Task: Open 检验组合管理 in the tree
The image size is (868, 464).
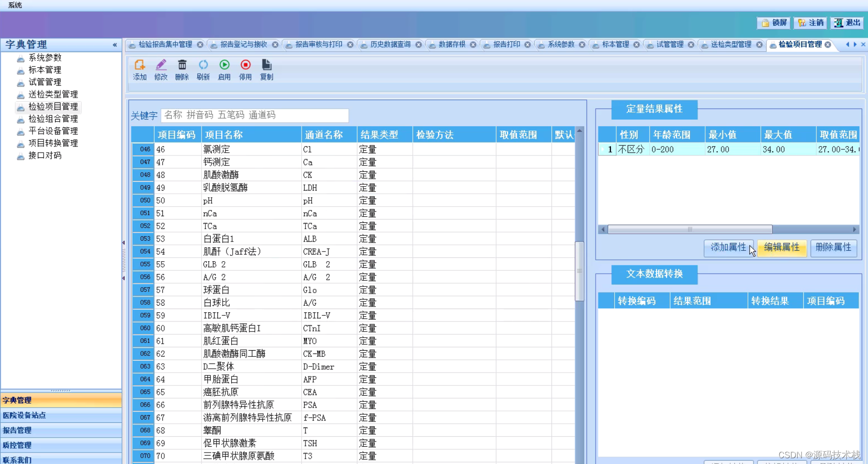Action: coord(53,119)
